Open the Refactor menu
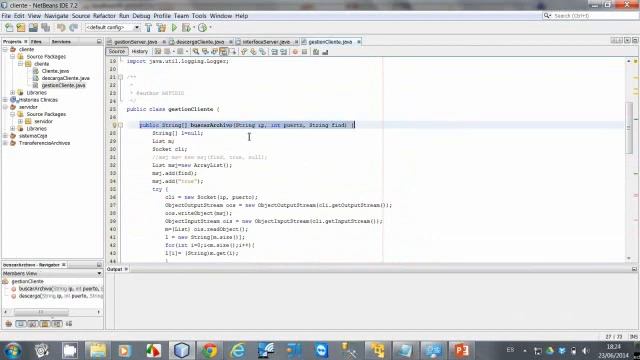The image size is (640, 360). [x=104, y=16]
